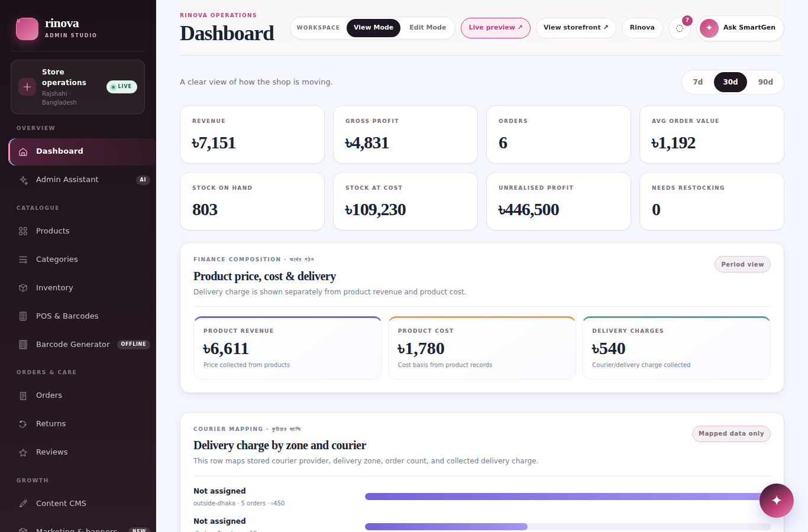Click the Rinova button in header
Viewport: 808px width, 532px height.
tap(642, 28)
